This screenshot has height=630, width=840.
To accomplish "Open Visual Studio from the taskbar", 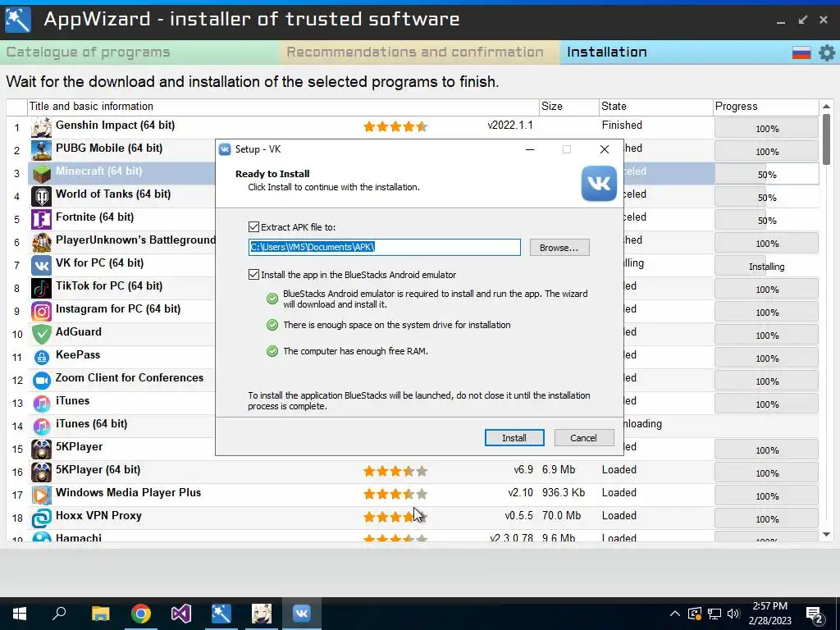I will coord(181,614).
